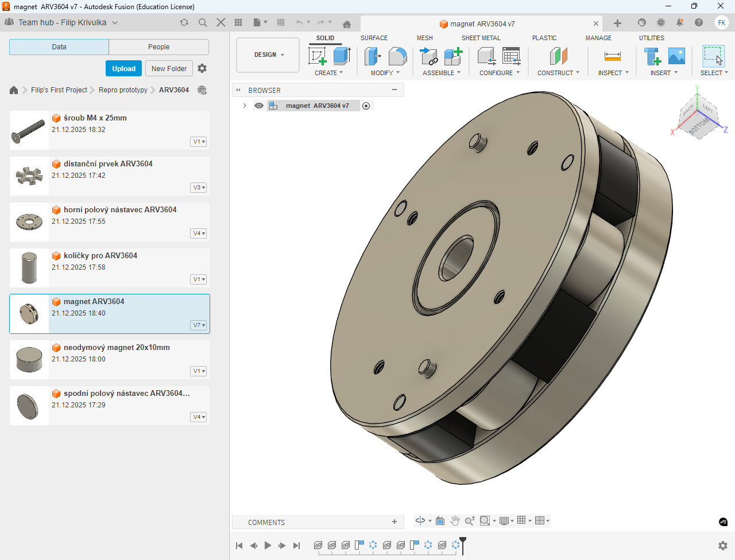Click the Fillet tool in Modify
This screenshot has height=560, width=735.
click(x=397, y=56)
